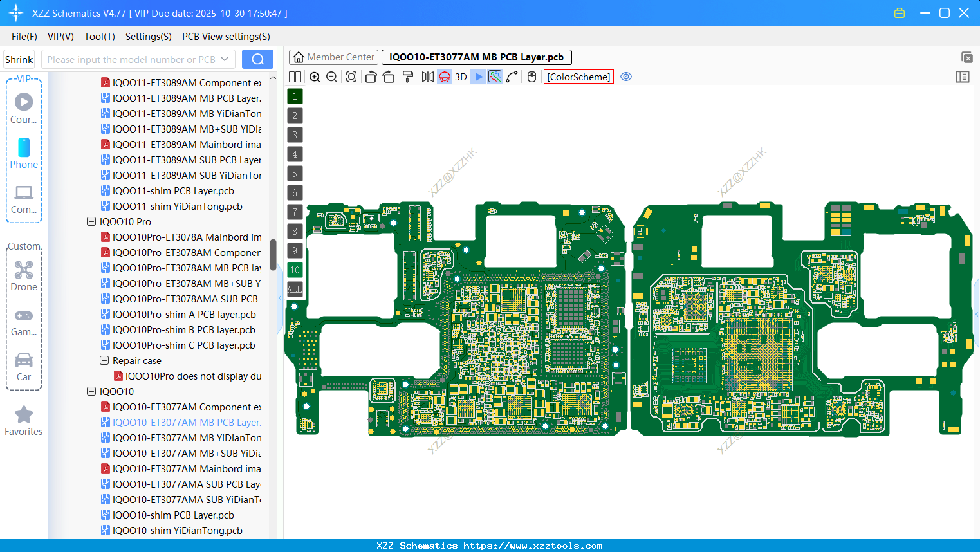The image size is (980, 552).
Task: Zoom in on the PCB view
Action: 315,77
